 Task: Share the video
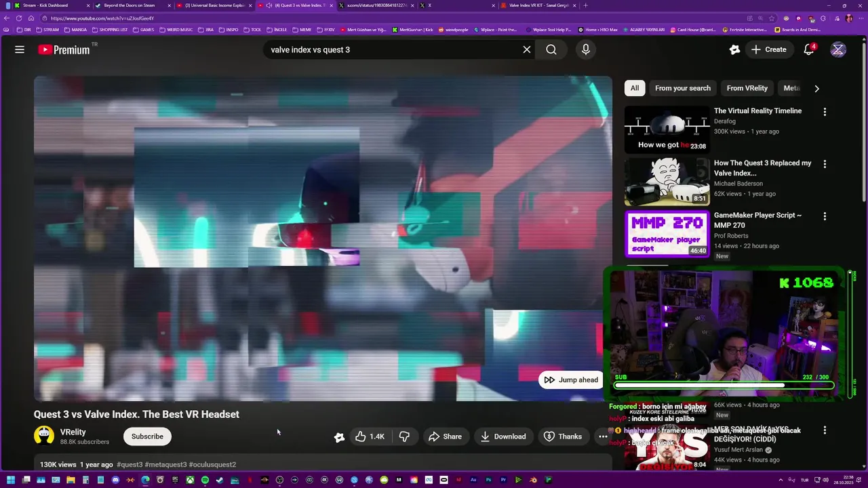point(445,436)
